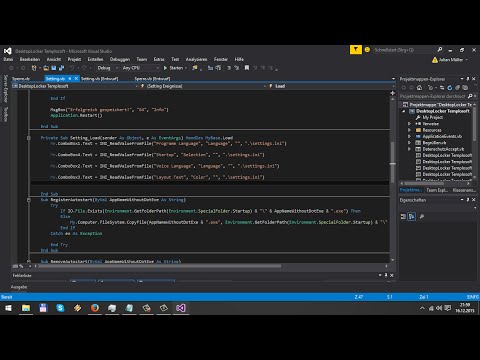Open the Projekt menu
Image resolution: width=480 pixels, height=360 pixels.
click(x=74, y=59)
